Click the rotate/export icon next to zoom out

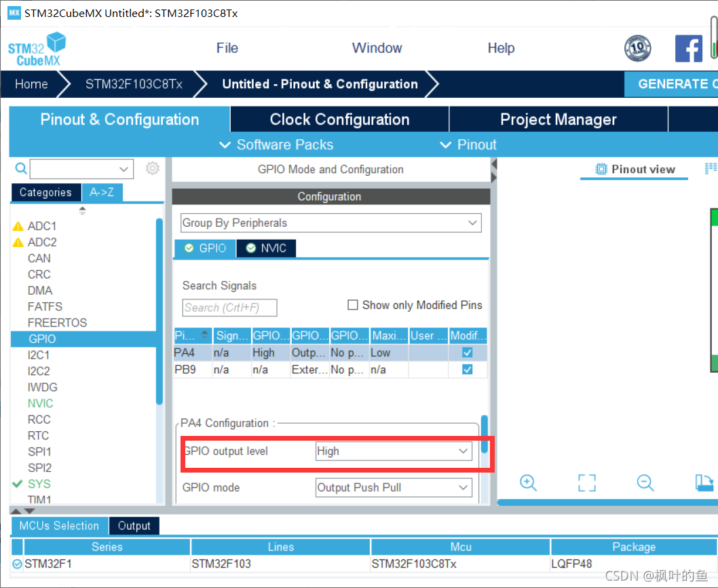704,483
